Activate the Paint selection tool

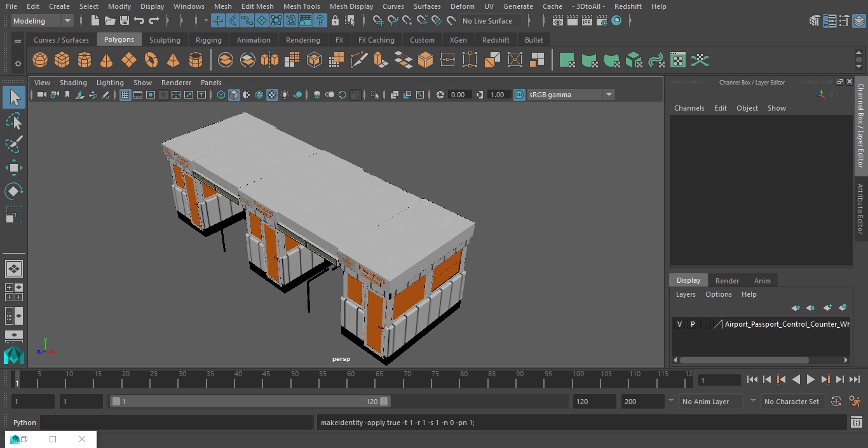(x=14, y=144)
